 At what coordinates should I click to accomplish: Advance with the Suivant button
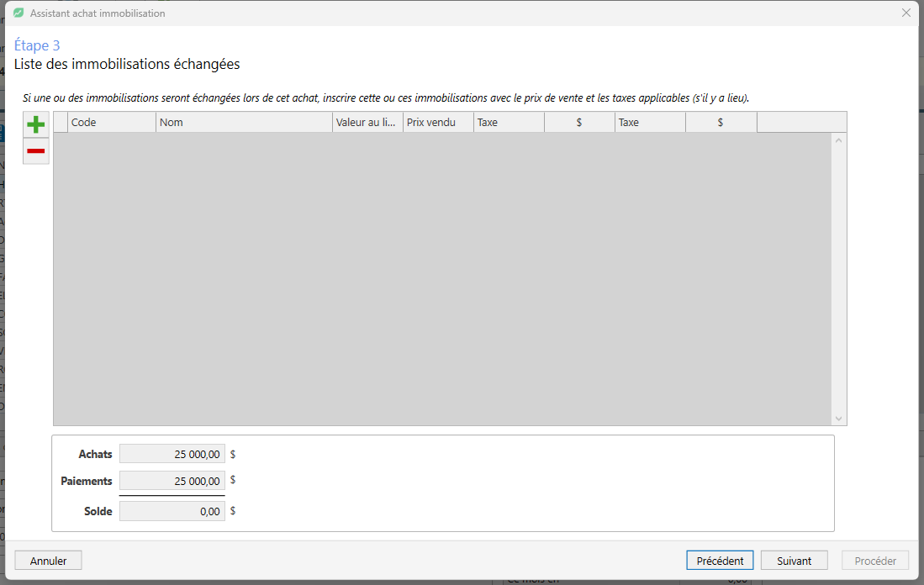coord(795,561)
